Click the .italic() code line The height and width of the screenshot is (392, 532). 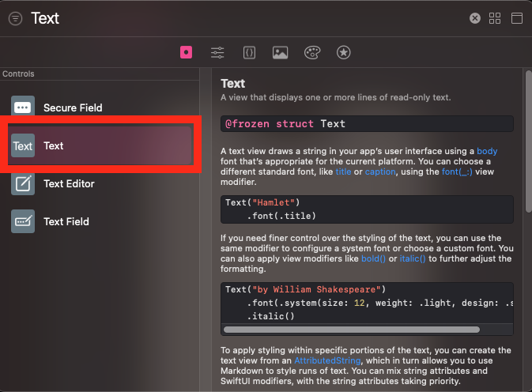270,316
